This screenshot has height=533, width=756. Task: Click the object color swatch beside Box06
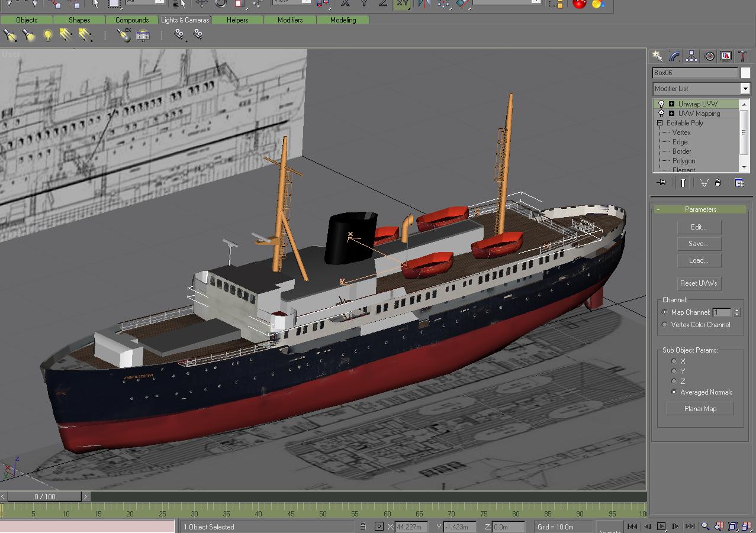coord(745,73)
